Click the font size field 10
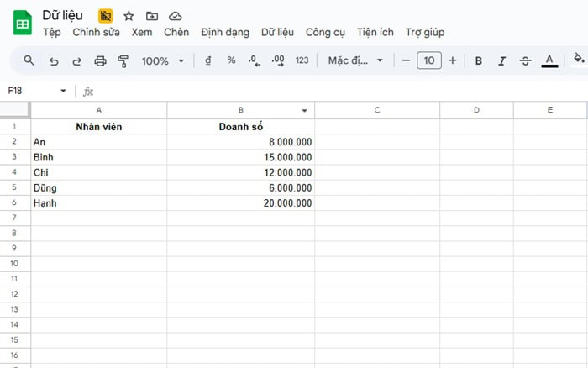Viewport: 588px width, 368px height. (429, 60)
